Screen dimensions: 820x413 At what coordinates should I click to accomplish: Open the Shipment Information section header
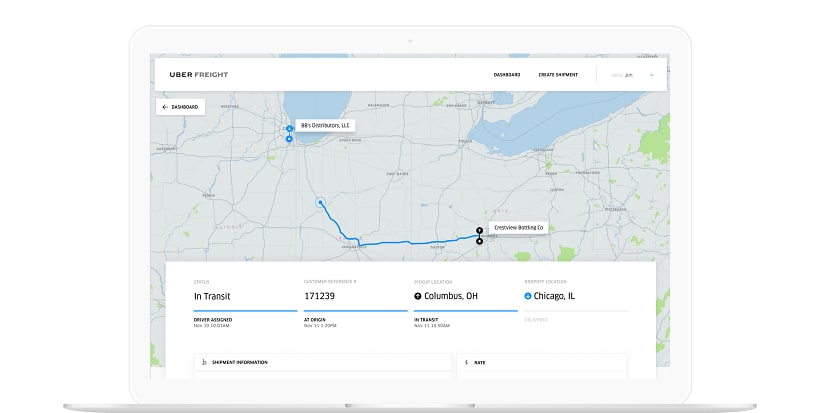pos(323,362)
